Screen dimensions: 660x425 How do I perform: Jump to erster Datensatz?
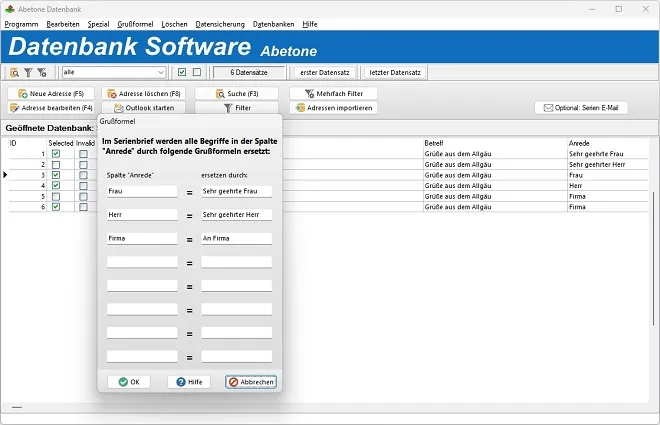click(x=325, y=72)
